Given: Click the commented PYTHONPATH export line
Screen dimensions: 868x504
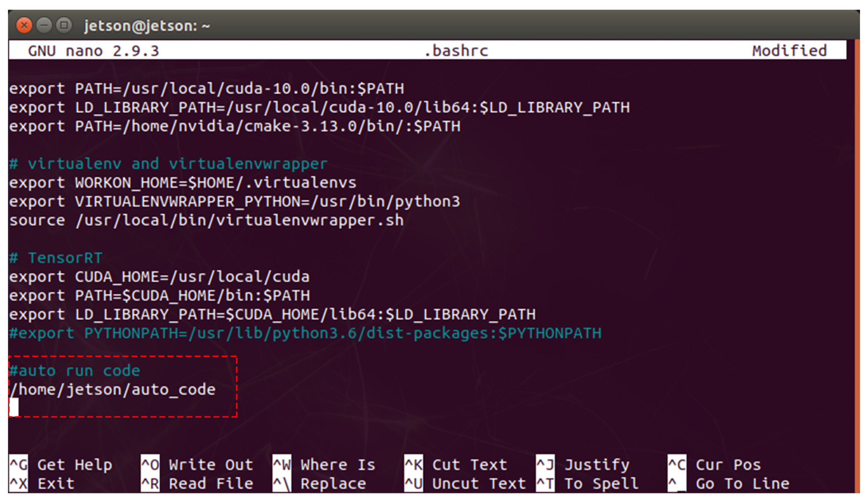Looking at the screenshot, I should coord(305,333).
